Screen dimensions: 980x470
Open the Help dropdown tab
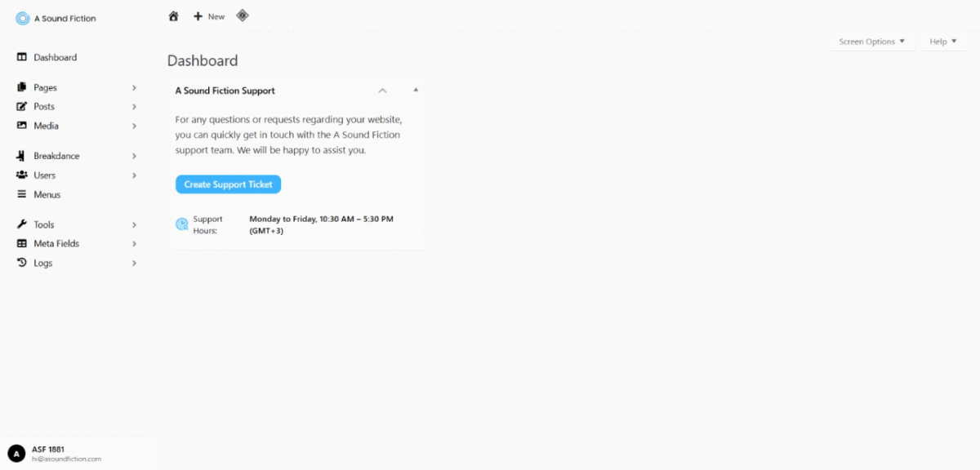(x=943, y=42)
